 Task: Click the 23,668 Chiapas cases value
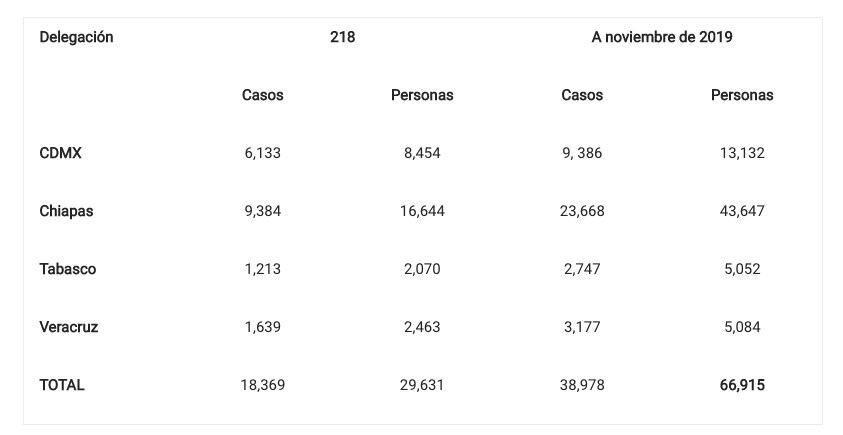tap(582, 211)
